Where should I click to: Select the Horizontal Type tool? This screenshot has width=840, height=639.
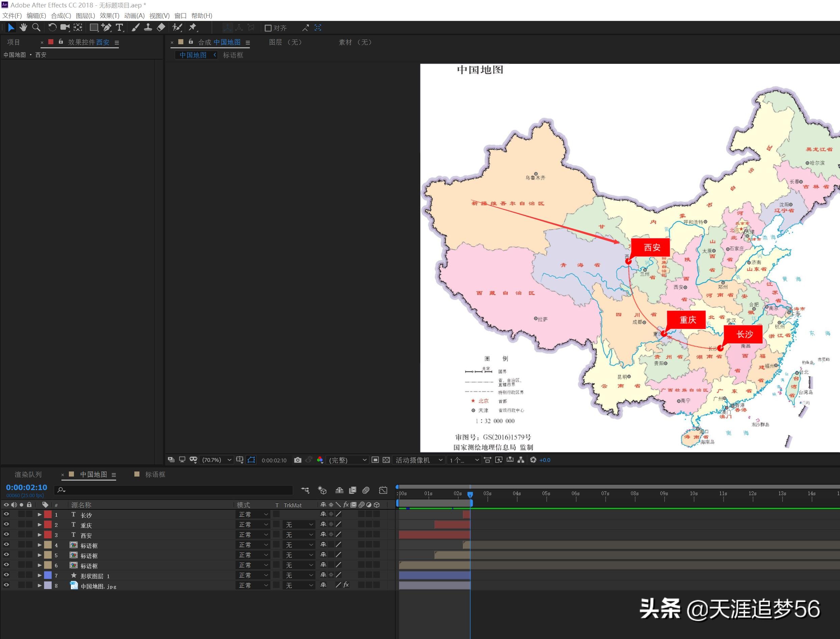pyautogui.click(x=120, y=27)
